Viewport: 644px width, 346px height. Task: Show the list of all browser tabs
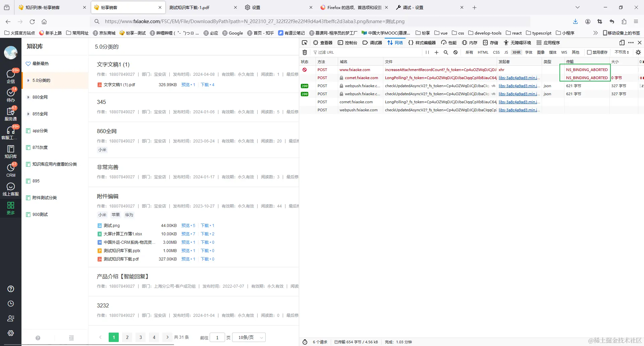(x=577, y=7)
